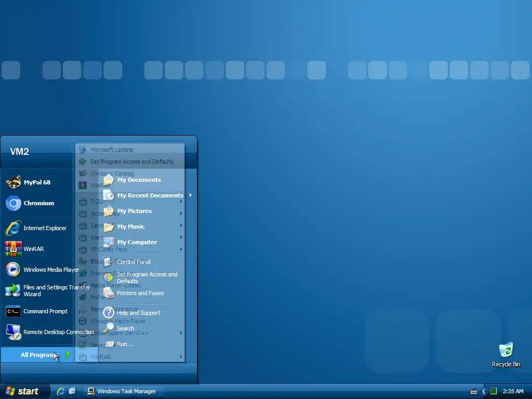Select Remote Assistance in All Programs

click(114, 309)
